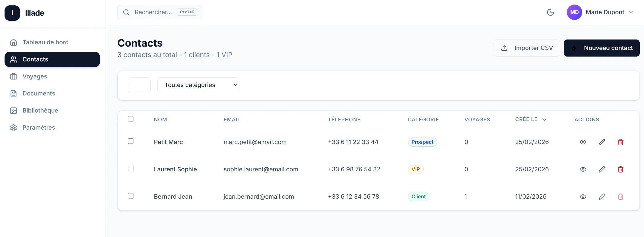Delete Laurent Sophie with the trash icon
Screen dimensions: 644x237
coord(621,169)
